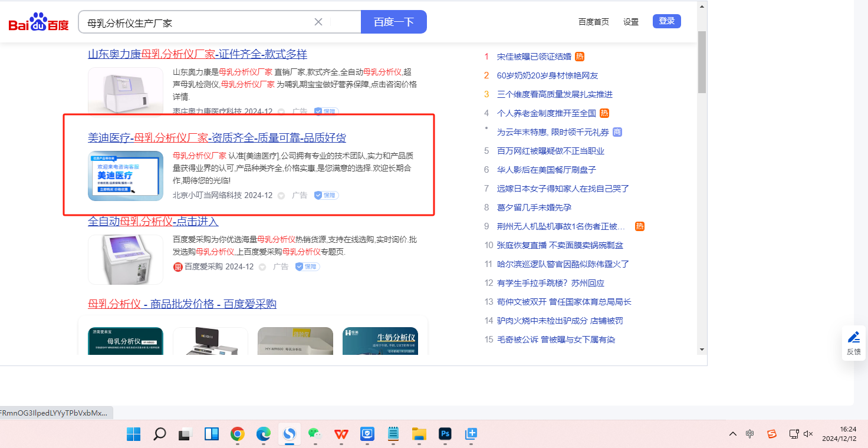Open Google Chrome from the taskbar
868x448 pixels.
[238, 434]
